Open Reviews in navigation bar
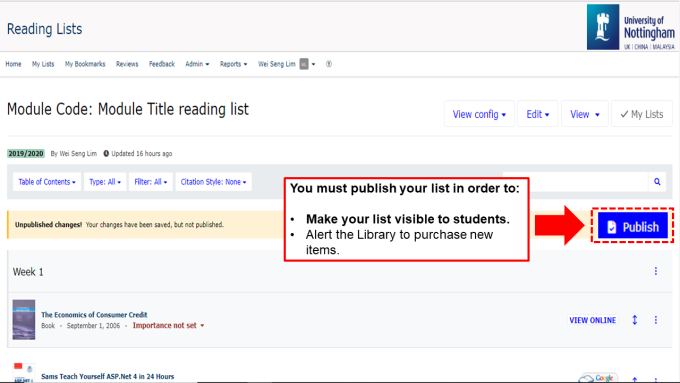This screenshot has height=383, width=680. [127, 64]
